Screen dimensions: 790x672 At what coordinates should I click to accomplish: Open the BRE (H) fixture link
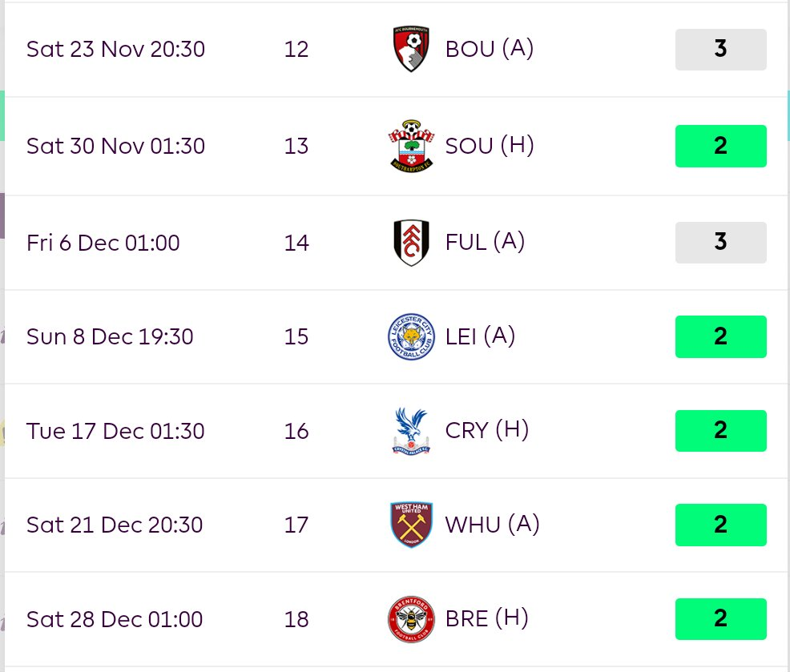coord(486,619)
